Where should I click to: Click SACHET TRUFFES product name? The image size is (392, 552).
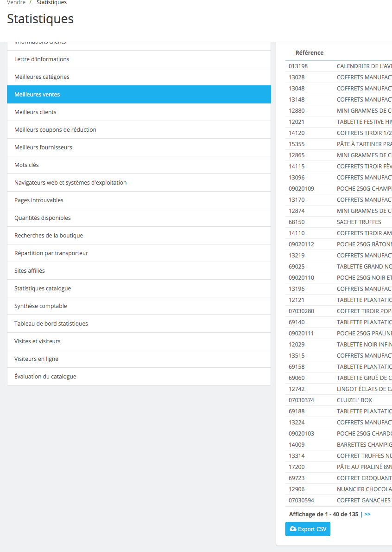(x=359, y=222)
